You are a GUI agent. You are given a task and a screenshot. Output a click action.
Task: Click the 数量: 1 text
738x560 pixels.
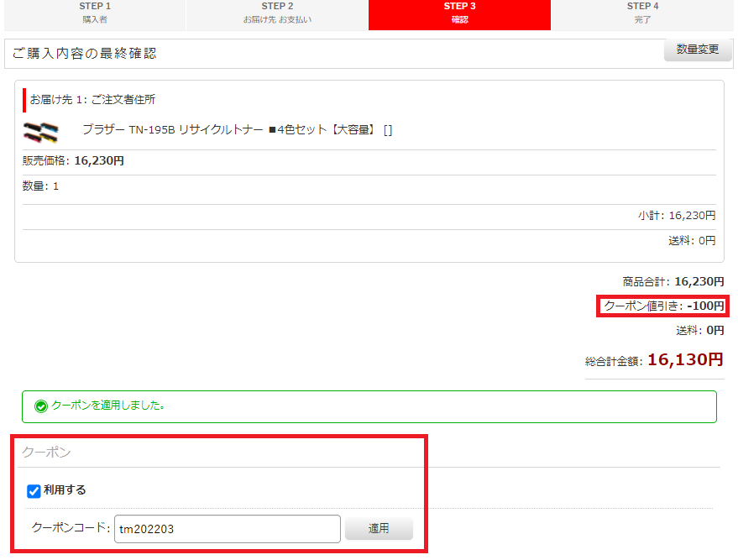pyautogui.click(x=40, y=186)
